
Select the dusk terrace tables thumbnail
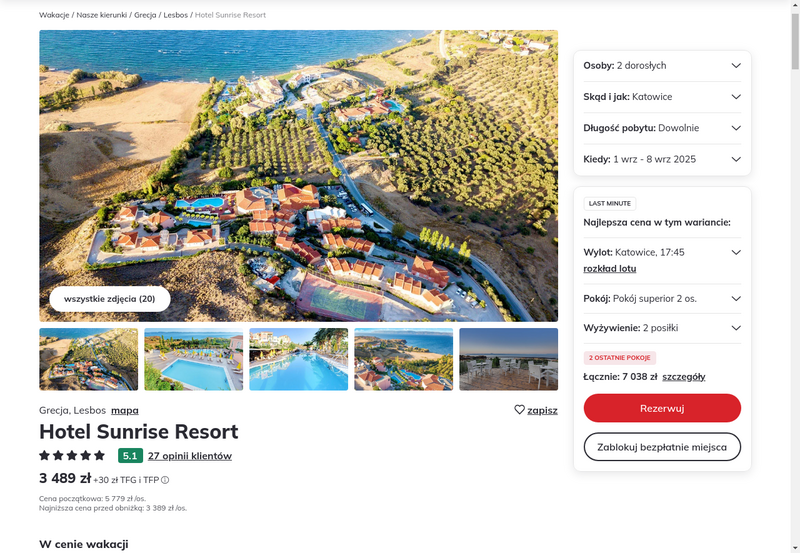click(x=509, y=359)
